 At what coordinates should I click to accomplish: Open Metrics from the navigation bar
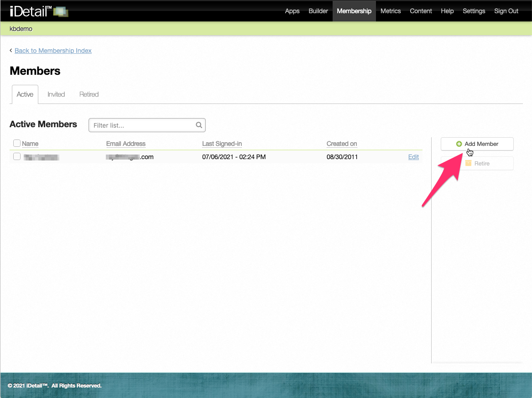(391, 11)
